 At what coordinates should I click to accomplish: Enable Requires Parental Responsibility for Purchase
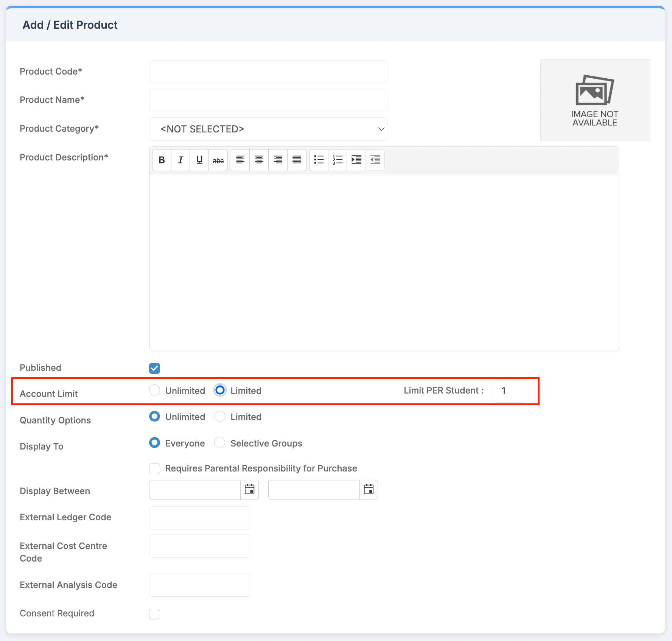coord(154,468)
